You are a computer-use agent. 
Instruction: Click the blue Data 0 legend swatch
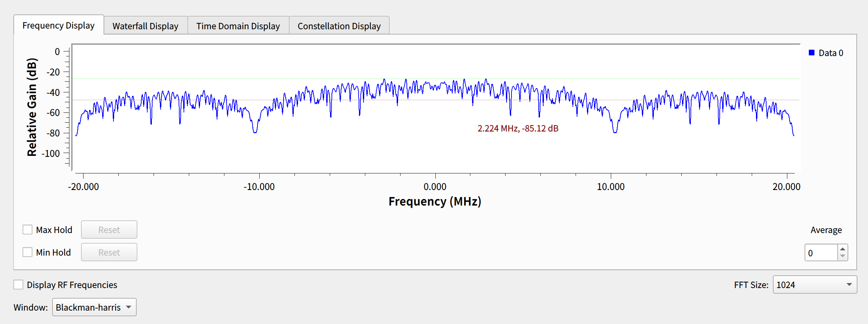pos(812,53)
